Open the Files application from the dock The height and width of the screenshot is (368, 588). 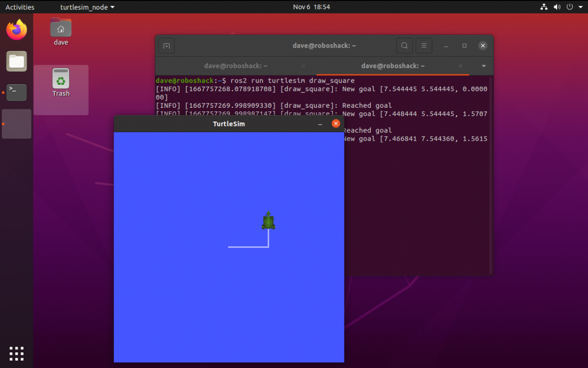[x=16, y=61]
